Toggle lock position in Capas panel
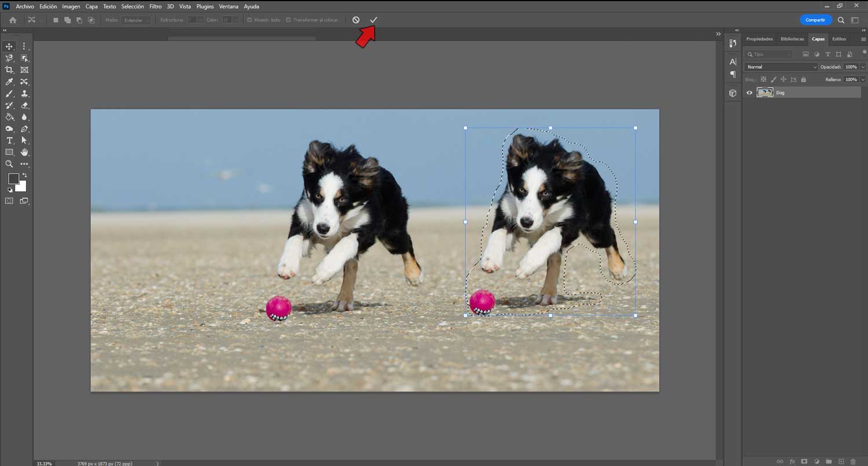Screen dimensions: 868x466 783,79
